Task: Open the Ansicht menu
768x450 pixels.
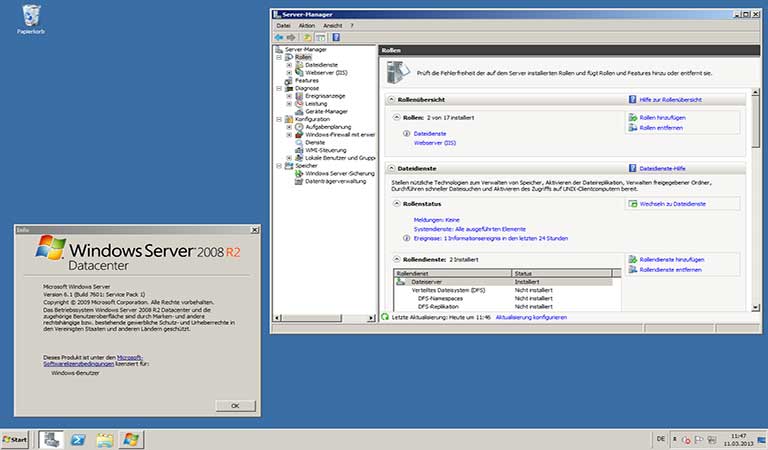Action: tap(333, 25)
